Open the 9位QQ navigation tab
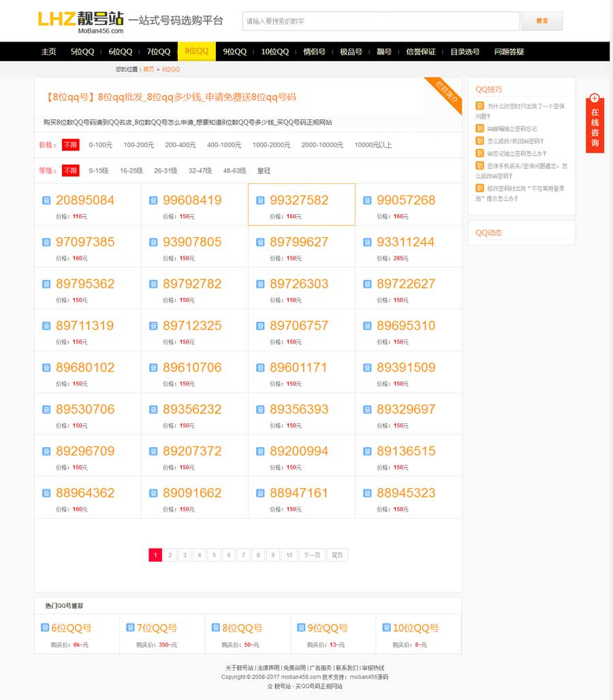 point(234,52)
